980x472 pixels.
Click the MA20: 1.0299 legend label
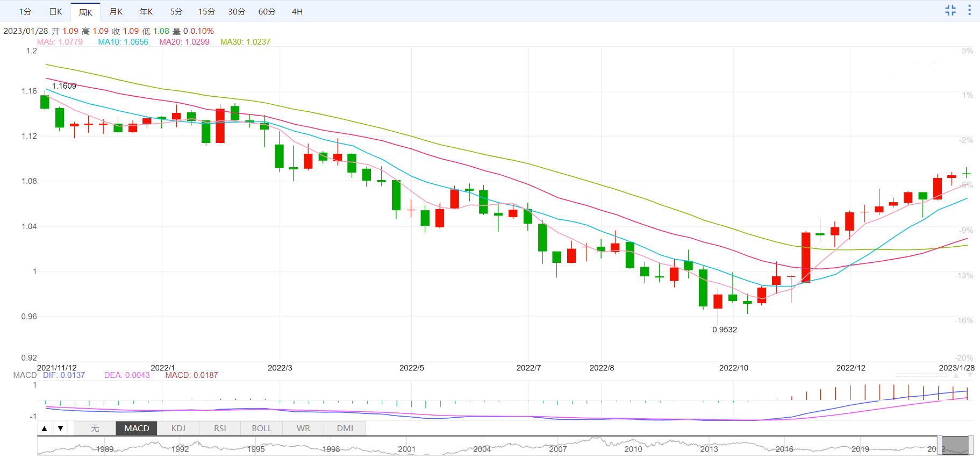point(184,42)
